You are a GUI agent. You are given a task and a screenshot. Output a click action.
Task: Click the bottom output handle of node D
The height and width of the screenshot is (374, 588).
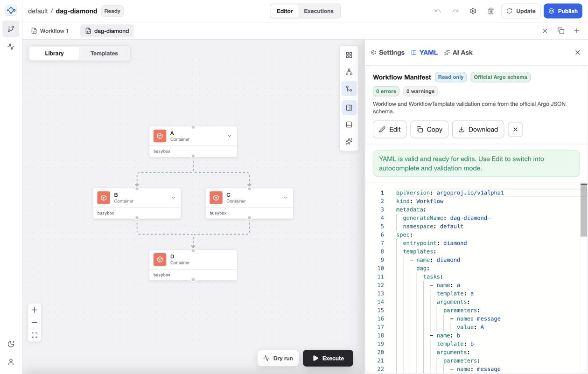click(193, 280)
